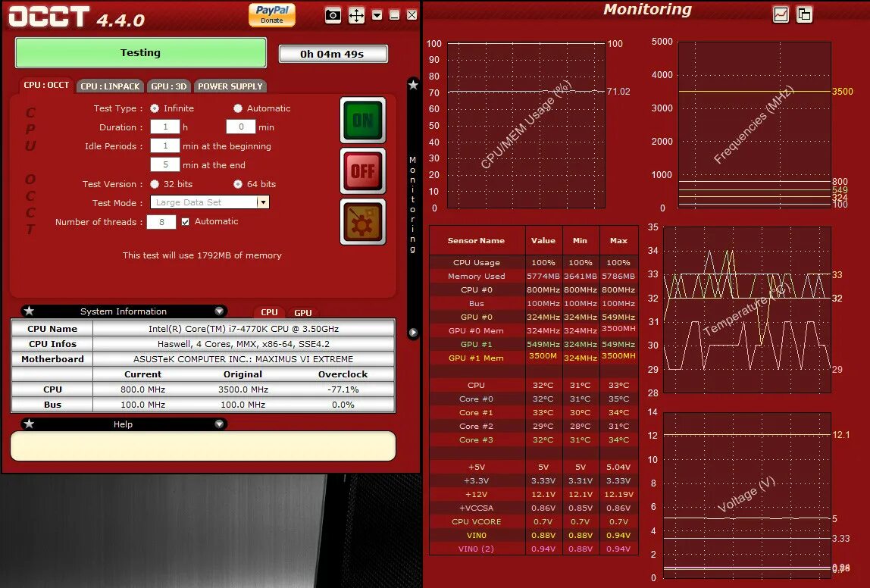Click System Information star icon
870x588 pixels.
[30, 311]
